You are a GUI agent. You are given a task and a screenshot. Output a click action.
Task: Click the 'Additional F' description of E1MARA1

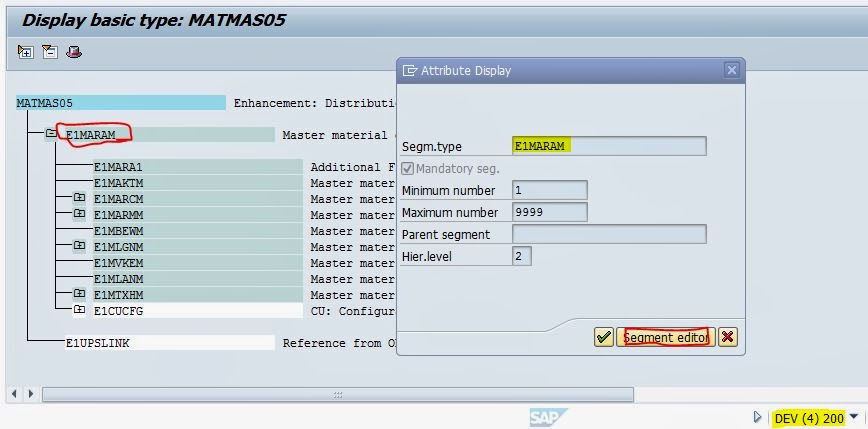point(352,167)
